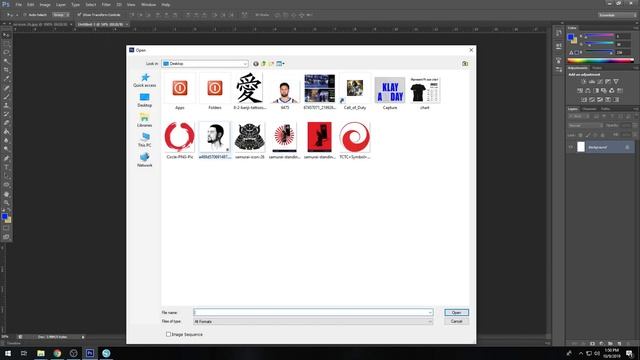This screenshot has width=640, height=360.
Task: Open the View Menu dropdown in dialog
Action: (x=280, y=64)
